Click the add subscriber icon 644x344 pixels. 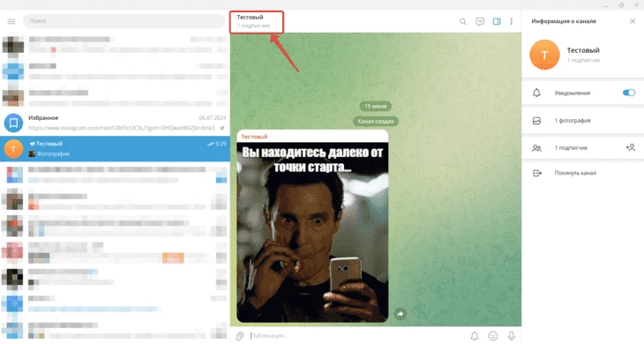(x=631, y=147)
